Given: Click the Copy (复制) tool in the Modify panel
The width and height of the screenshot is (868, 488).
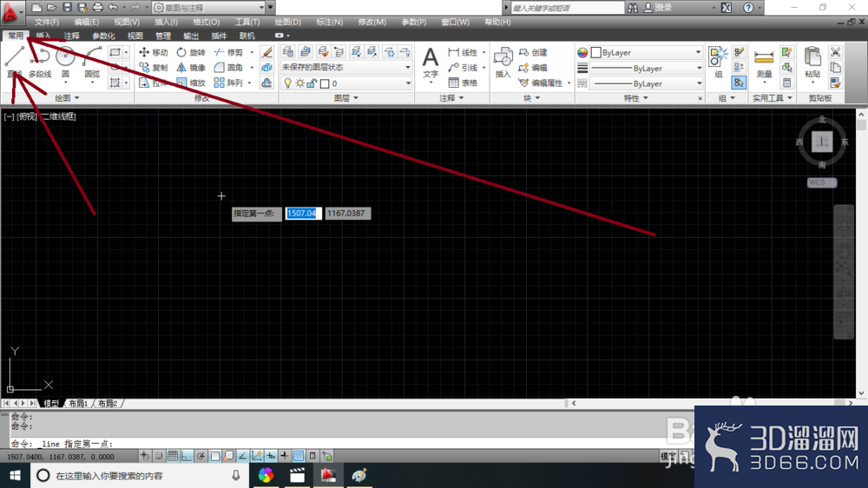Looking at the screenshot, I should pos(154,68).
